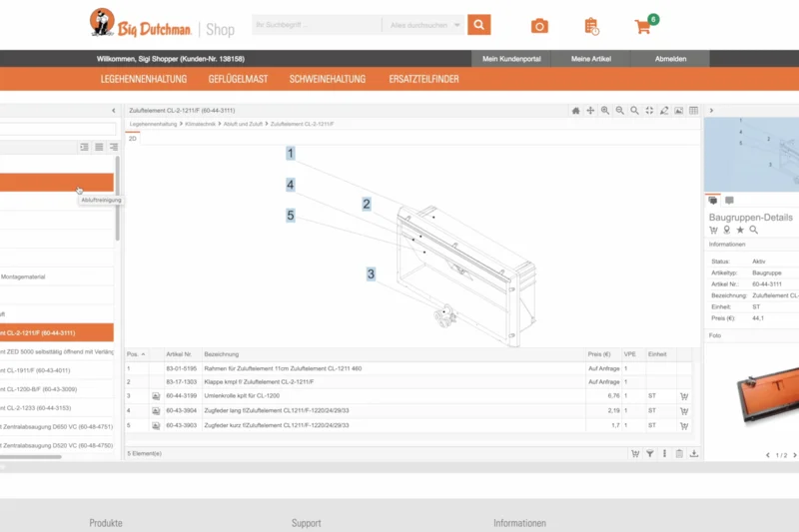Image resolution: width=799 pixels, height=532 pixels.
Task: Go to previous photo arrow
Action: click(x=768, y=455)
